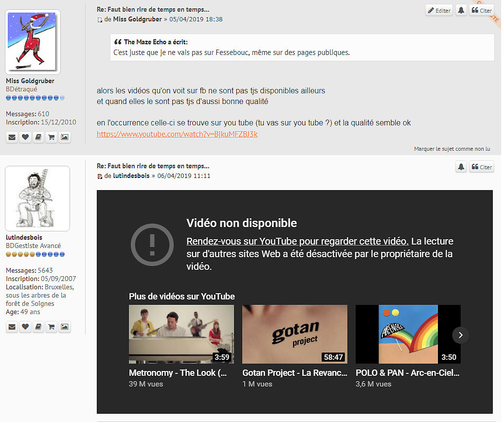
Task: Click post icon before 'de lutindesbois'
Action: click(100, 176)
